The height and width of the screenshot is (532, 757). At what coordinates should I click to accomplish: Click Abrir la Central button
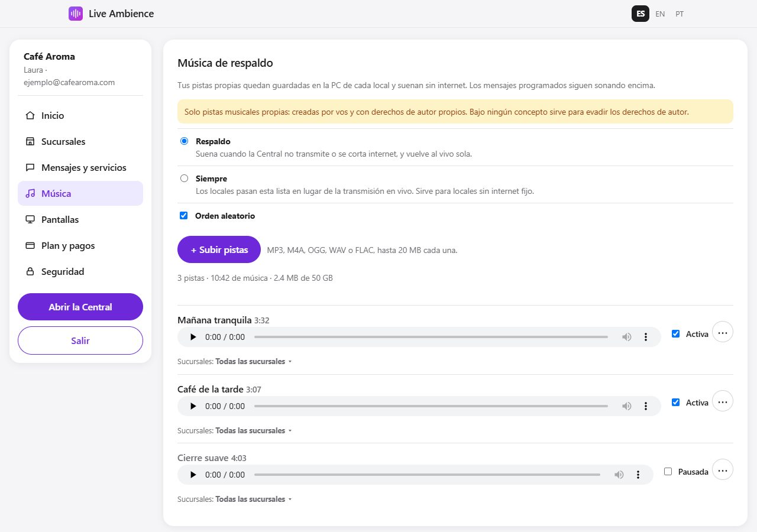tap(80, 307)
